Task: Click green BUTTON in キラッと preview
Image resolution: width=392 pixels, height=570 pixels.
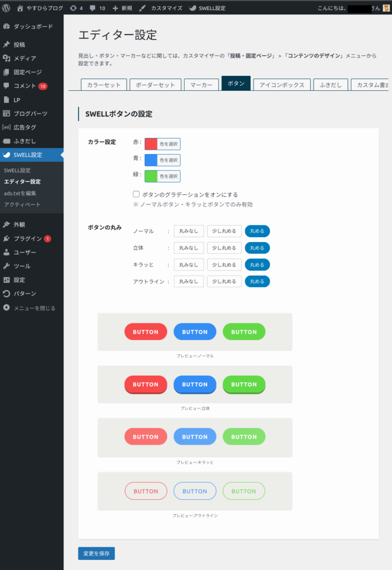Action: (x=244, y=436)
